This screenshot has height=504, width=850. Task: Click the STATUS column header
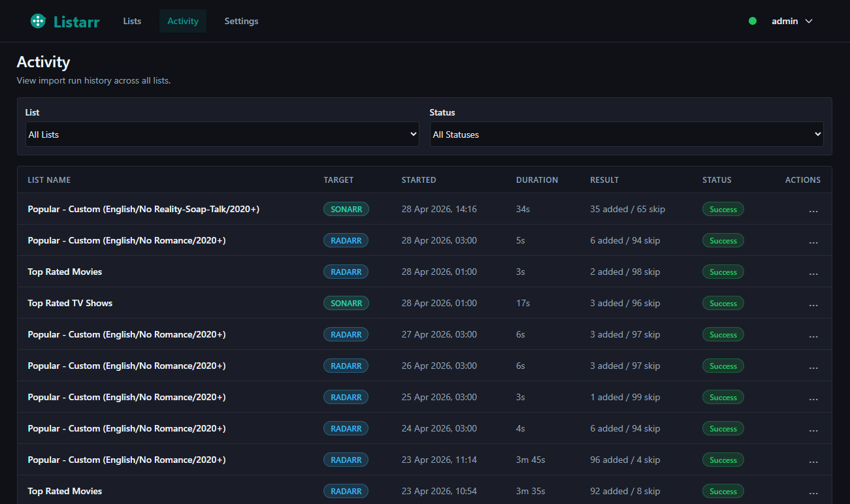717,180
